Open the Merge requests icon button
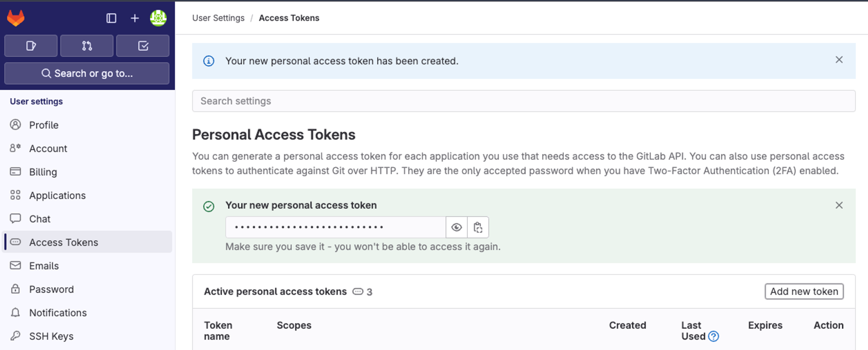Screen dimensions: 868x350 (x=87, y=46)
